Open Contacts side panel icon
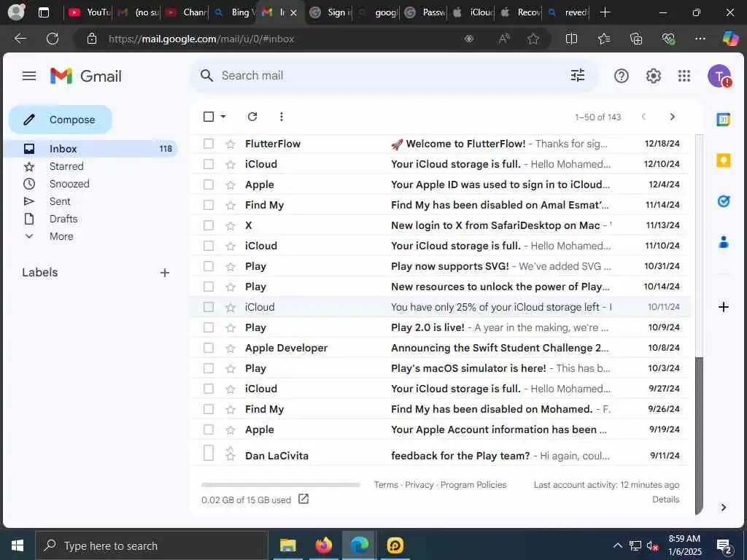Viewport: 747px width, 560px height. [723, 242]
